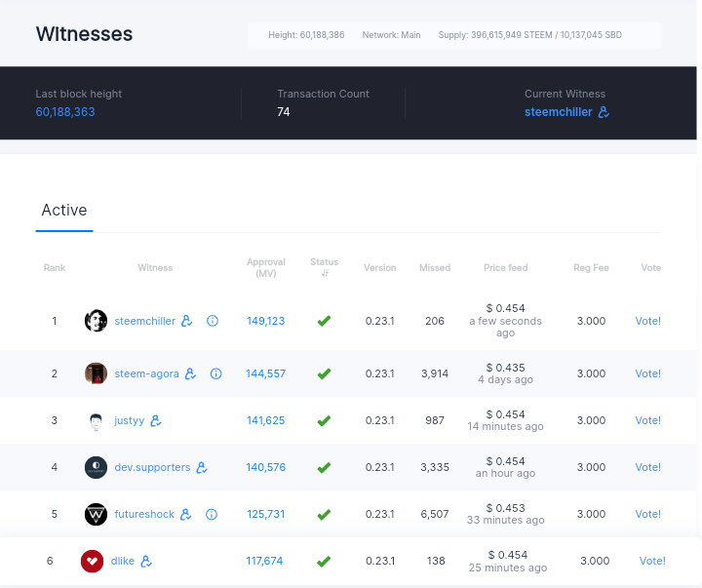
Task: Vote for dev.supporters
Action: click(647, 467)
